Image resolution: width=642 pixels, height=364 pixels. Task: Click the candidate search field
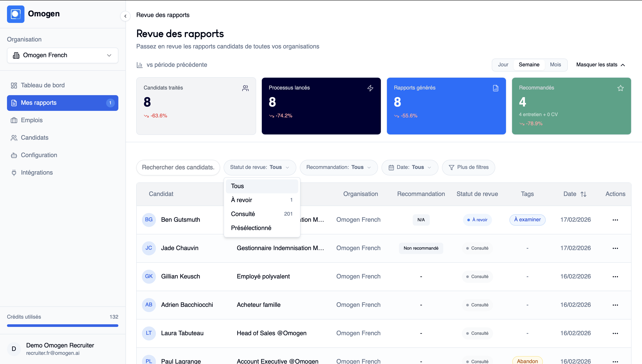[178, 167]
